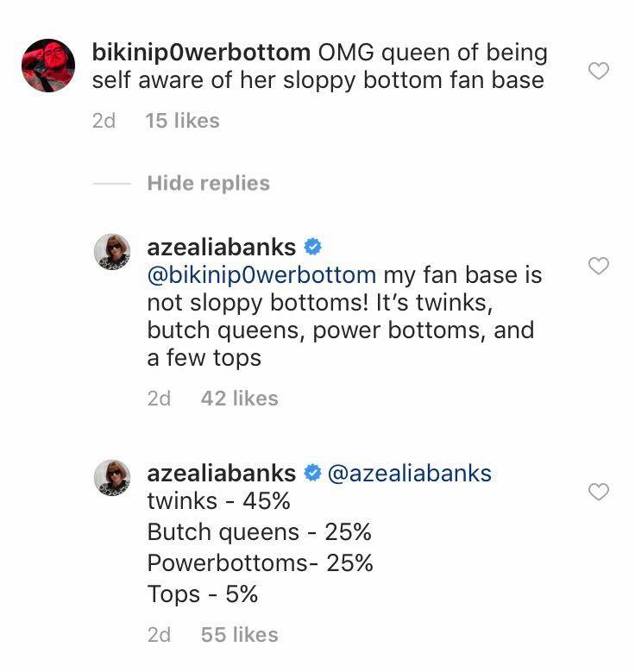Click verified badge on percentage breakdown reply
This screenshot has width=635, height=672.
(x=313, y=474)
